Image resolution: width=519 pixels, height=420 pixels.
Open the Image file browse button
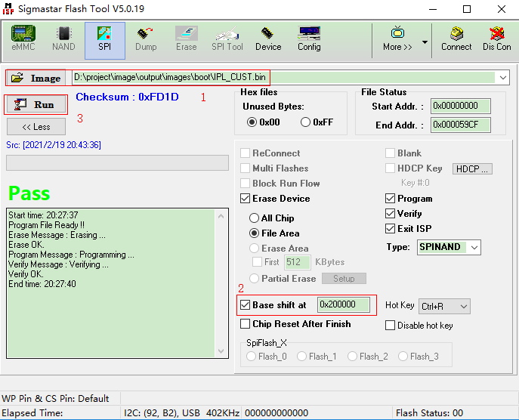point(36,78)
